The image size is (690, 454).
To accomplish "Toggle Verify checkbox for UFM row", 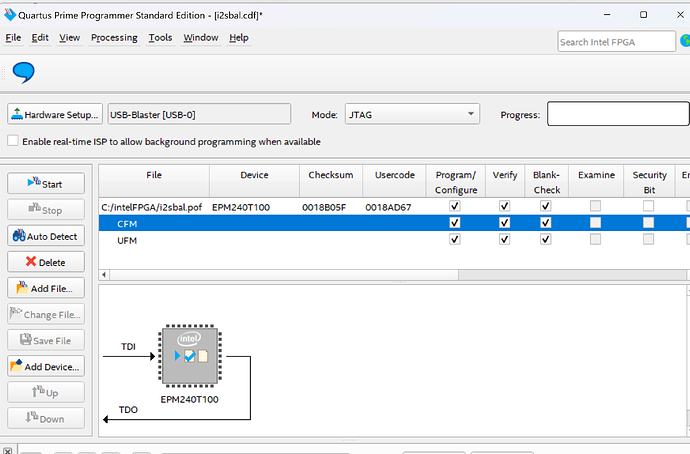I will (x=504, y=239).
